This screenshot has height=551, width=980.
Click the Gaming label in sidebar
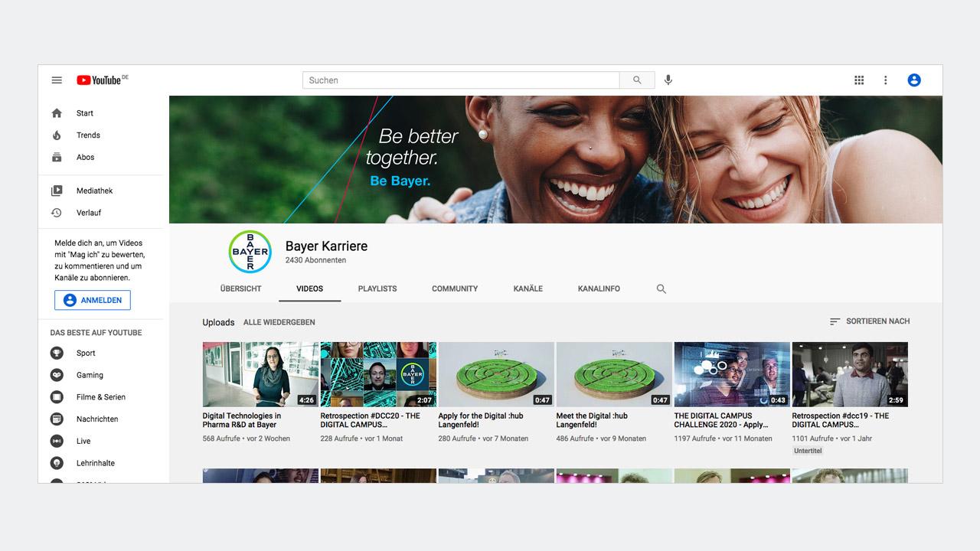click(90, 375)
